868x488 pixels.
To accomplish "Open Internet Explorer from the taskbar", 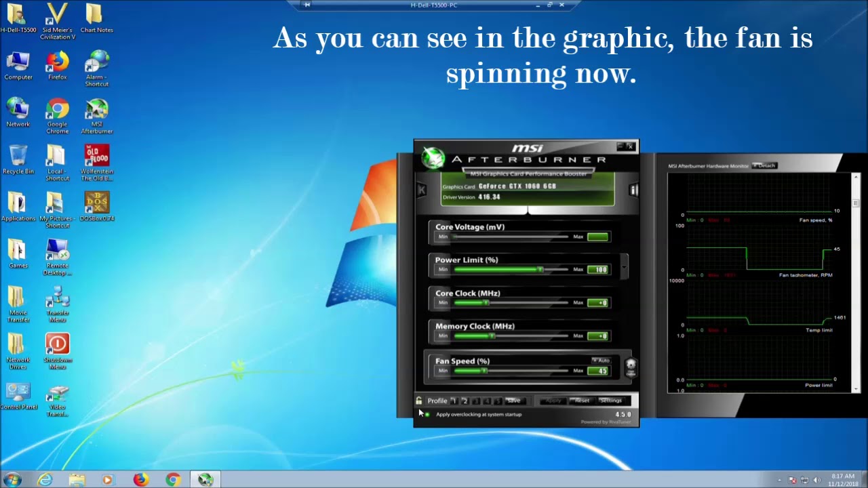I will (x=45, y=480).
